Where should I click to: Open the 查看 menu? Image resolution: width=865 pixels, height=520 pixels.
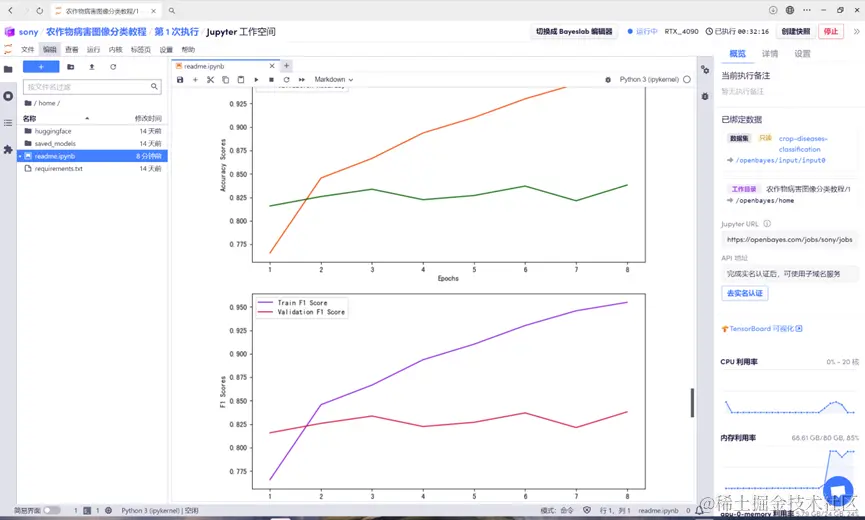pos(72,50)
